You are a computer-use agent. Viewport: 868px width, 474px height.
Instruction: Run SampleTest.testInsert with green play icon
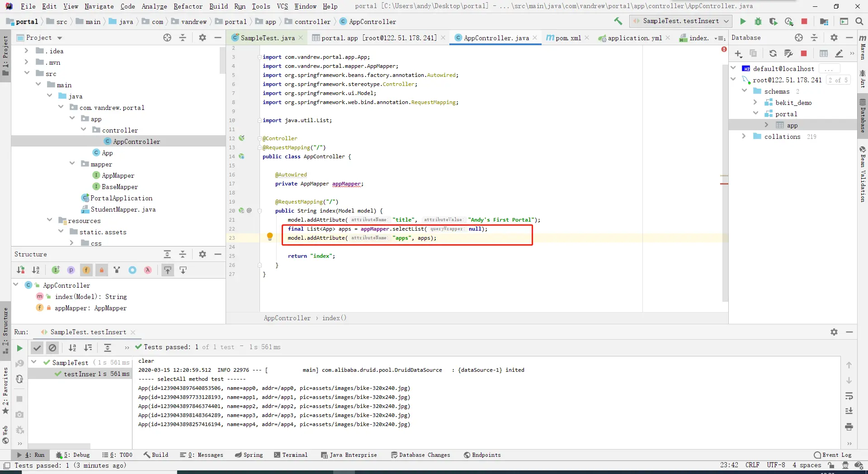743,21
